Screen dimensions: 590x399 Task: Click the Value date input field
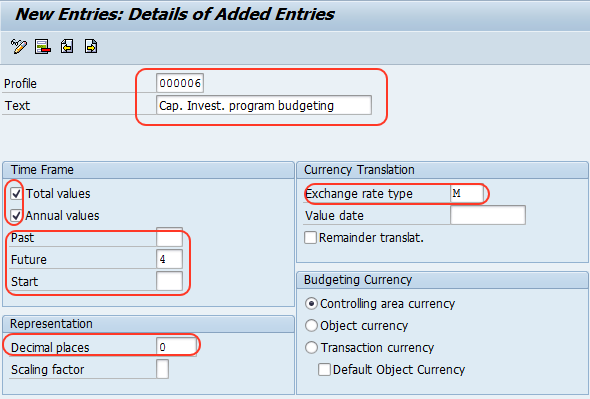coord(488,215)
